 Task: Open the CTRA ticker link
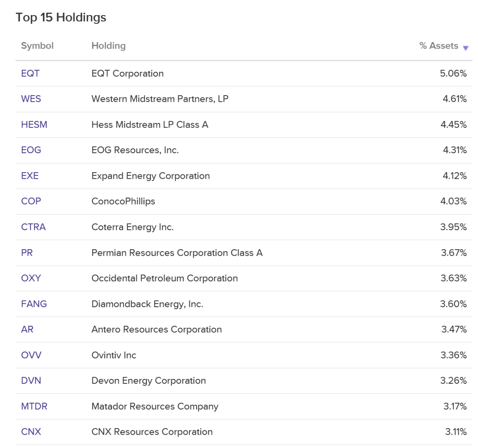[33, 227]
